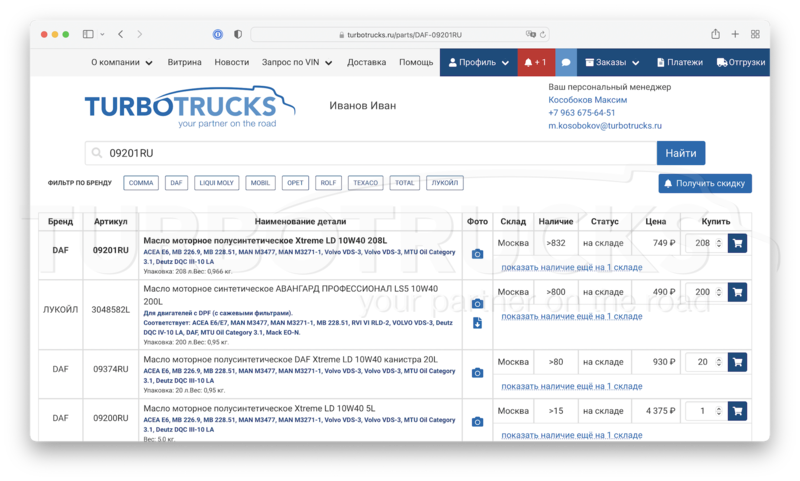Filter by ЛУКОЙЛ brand

(444, 183)
